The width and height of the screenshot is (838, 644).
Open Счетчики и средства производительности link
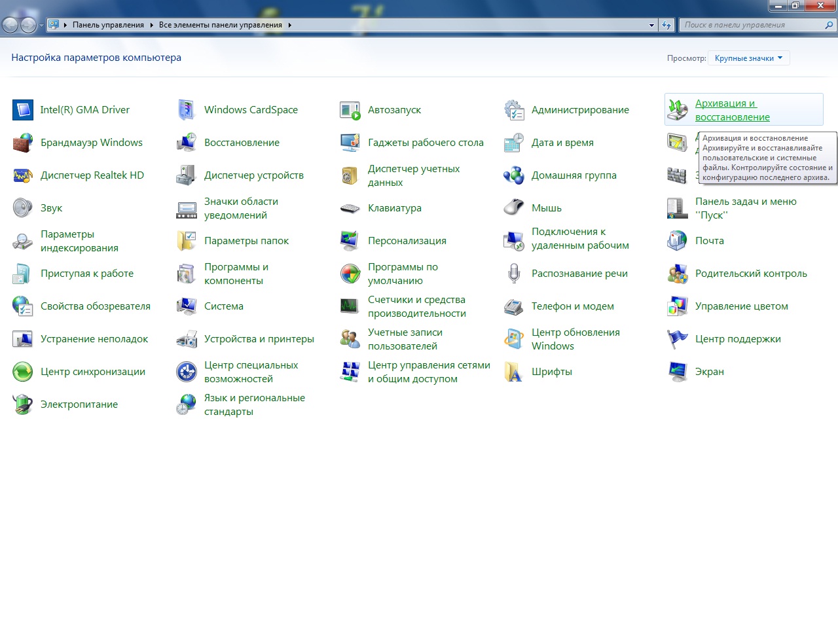click(417, 306)
